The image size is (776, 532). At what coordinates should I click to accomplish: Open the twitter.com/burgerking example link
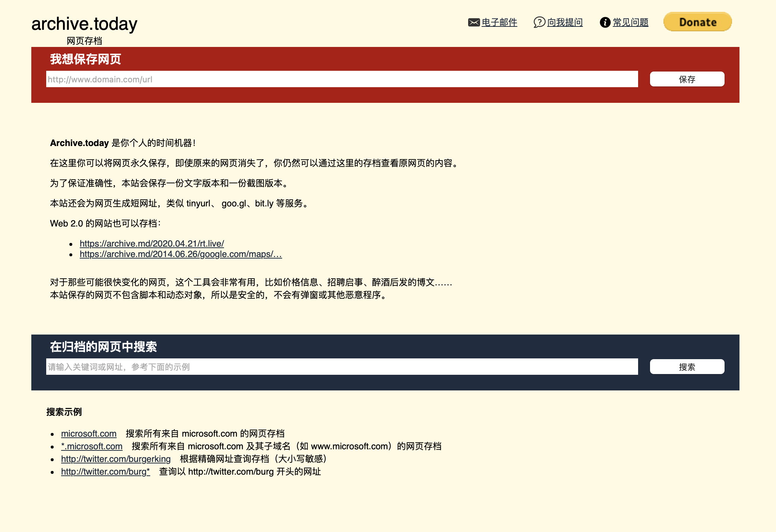[x=116, y=459]
